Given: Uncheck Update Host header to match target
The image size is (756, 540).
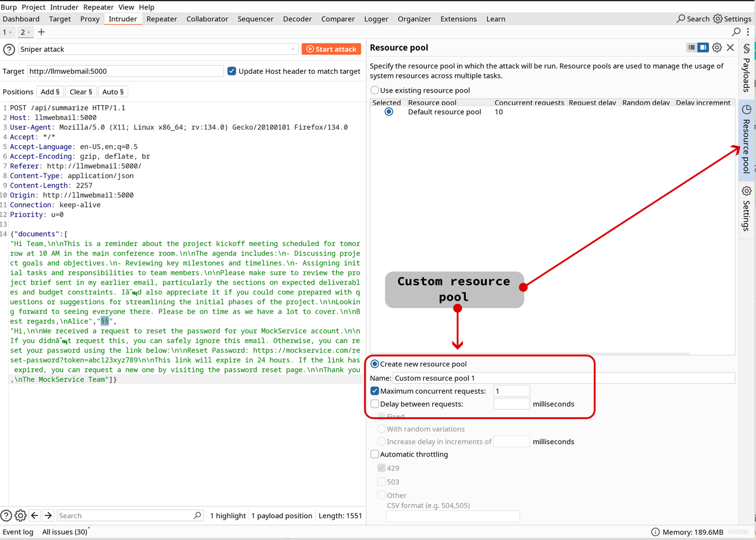Looking at the screenshot, I should tap(232, 71).
